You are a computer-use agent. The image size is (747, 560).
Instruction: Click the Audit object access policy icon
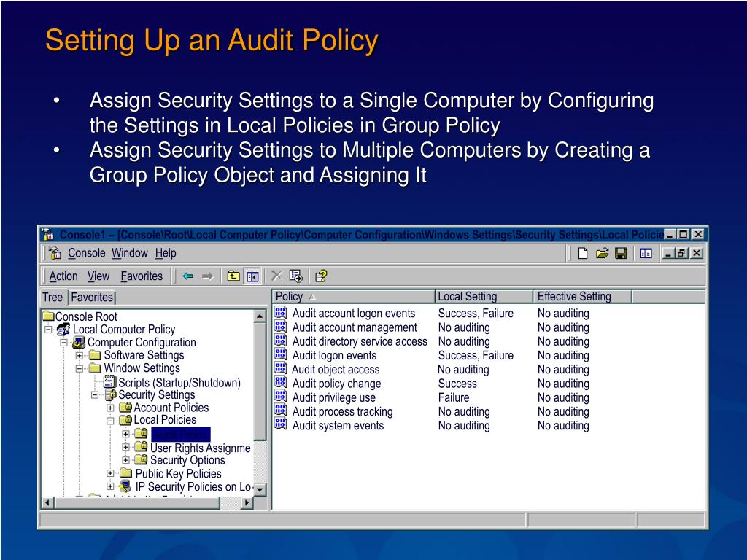tap(281, 369)
